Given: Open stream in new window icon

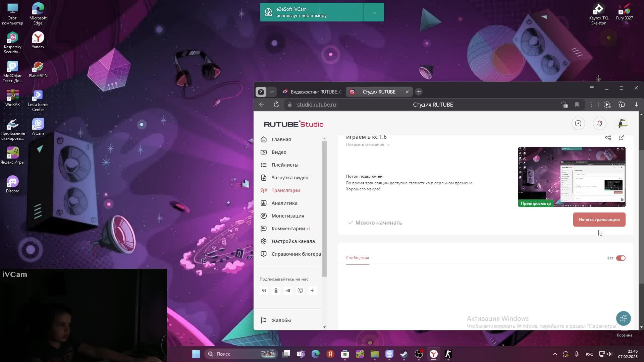Looking at the screenshot, I should [621, 138].
